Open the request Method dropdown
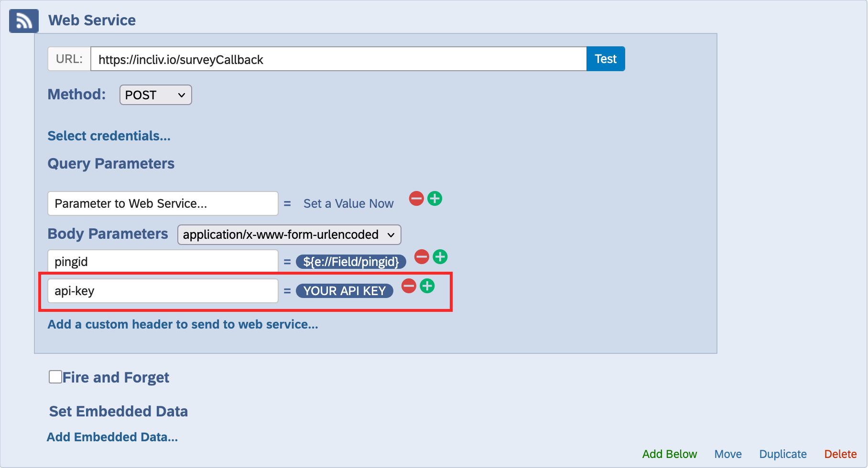Viewport: 868px width, 468px height. 155,95
